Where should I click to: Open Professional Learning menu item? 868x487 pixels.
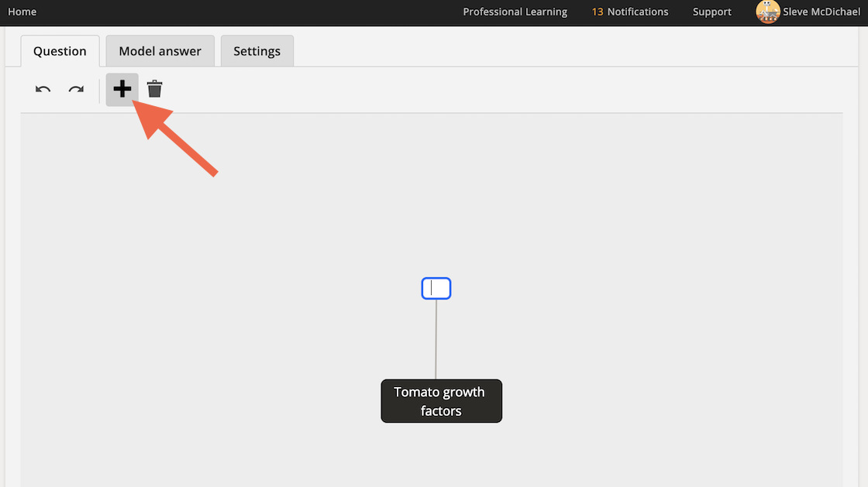pyautogui.click(x=515, y=12)
